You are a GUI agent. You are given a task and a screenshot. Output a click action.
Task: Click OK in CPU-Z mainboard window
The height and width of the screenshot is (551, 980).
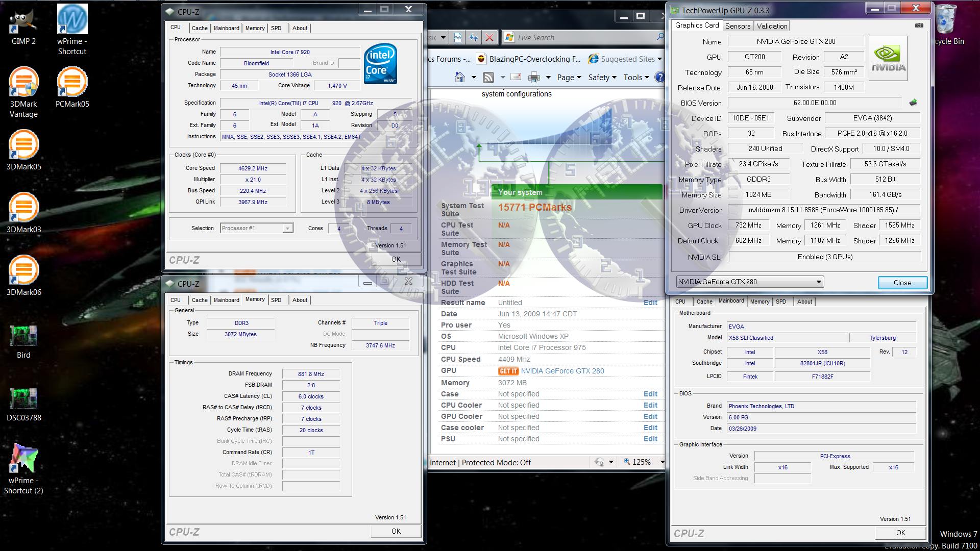click(x=900, y=533)
